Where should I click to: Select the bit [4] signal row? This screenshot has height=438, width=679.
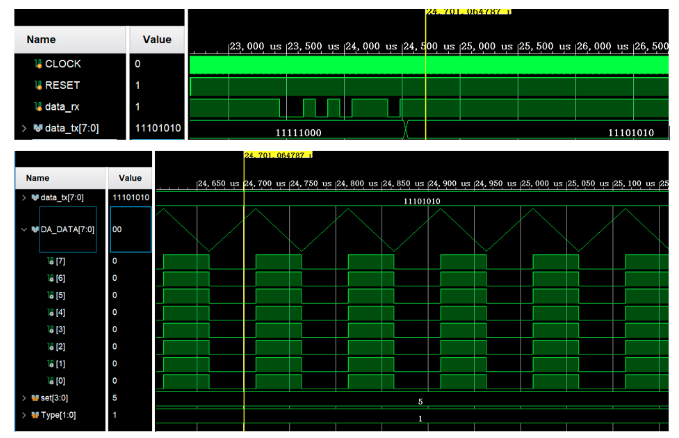[60, 312]
